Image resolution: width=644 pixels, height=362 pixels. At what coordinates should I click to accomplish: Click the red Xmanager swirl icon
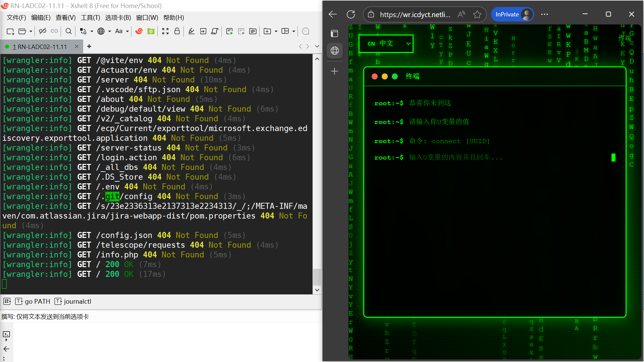(x=139, y=31)
